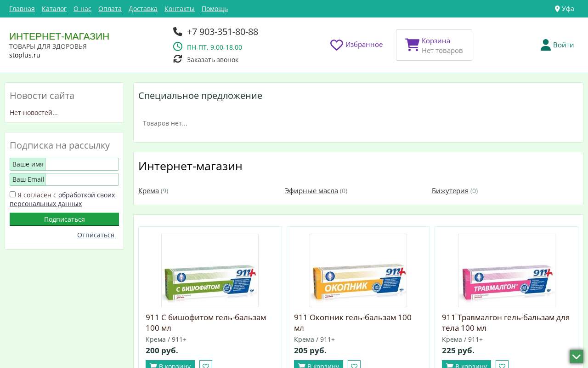Open the Бижутерия category
This screenshot has width=588, height=368.
[x=450, y=191]
